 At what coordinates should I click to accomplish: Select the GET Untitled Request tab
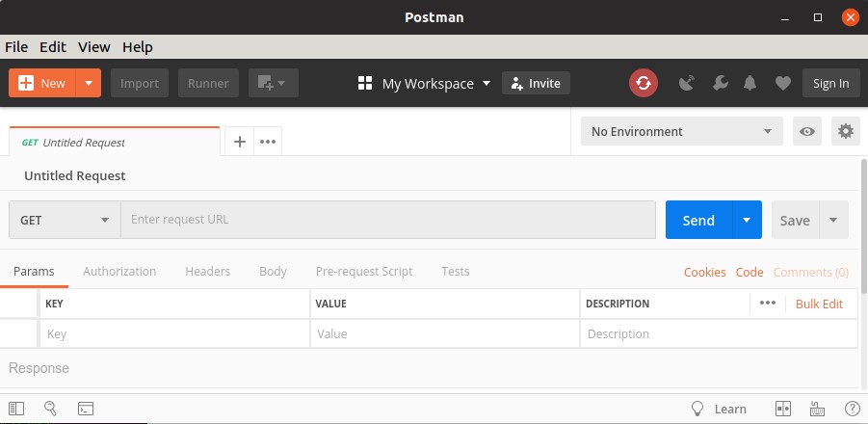(114, 143)
